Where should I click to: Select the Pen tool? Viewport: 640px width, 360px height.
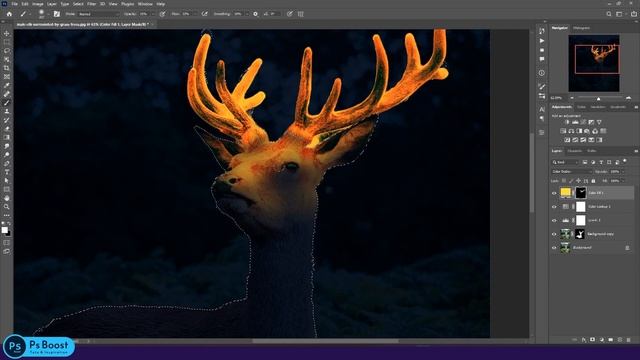[7, 163]
